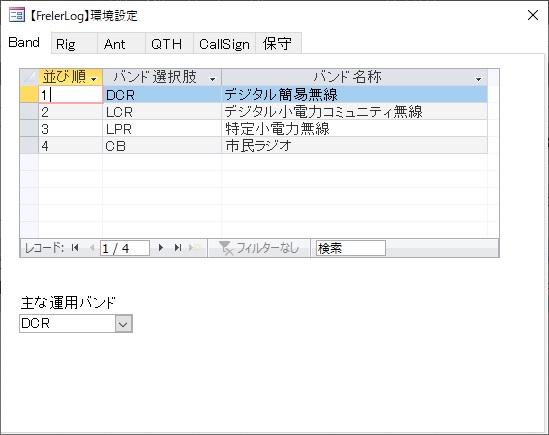Open the 並び順 column dropdown arrow
The image size is (549, 435).
click(x=93, y=80)
